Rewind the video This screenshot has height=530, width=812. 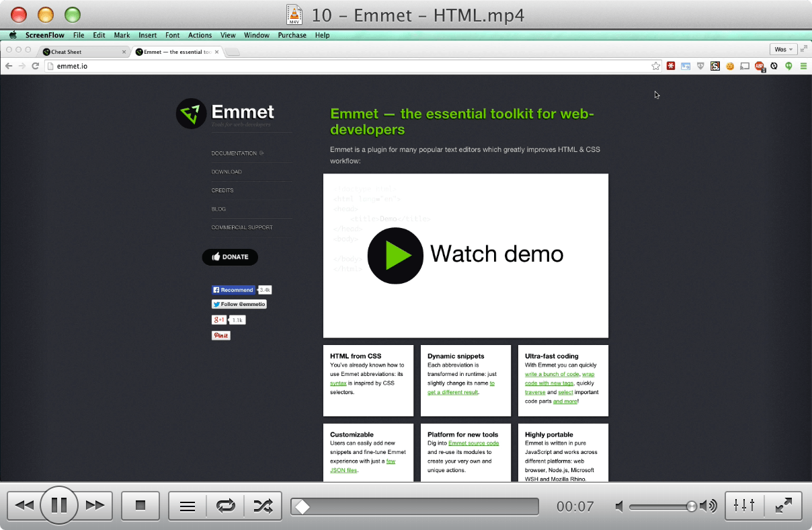pyautogui.click(x=25, y=505)
